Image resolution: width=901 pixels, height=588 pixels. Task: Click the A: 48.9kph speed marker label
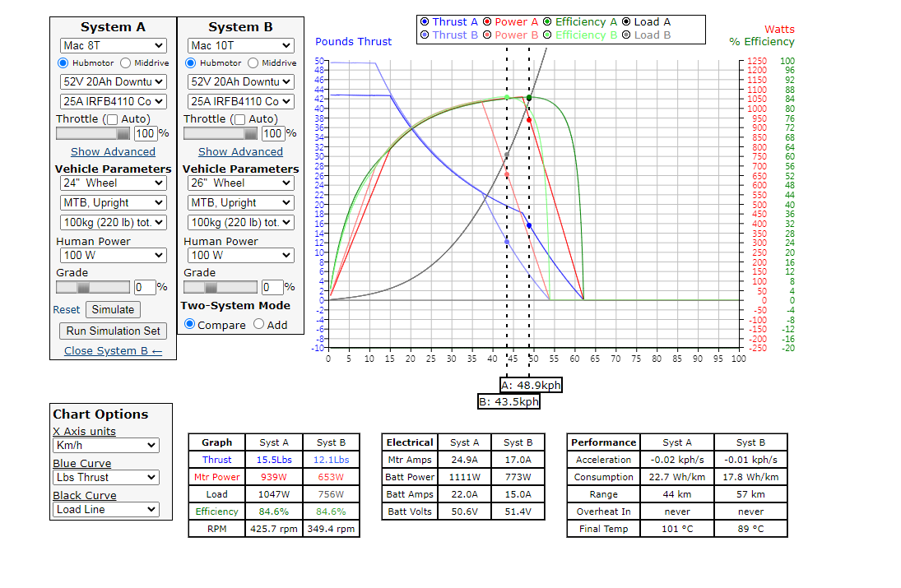click(x=531, y=385)
